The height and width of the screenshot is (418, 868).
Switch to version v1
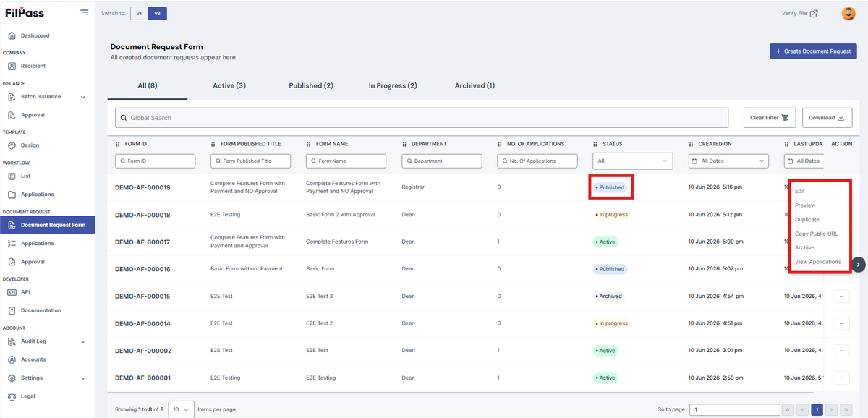139,13
